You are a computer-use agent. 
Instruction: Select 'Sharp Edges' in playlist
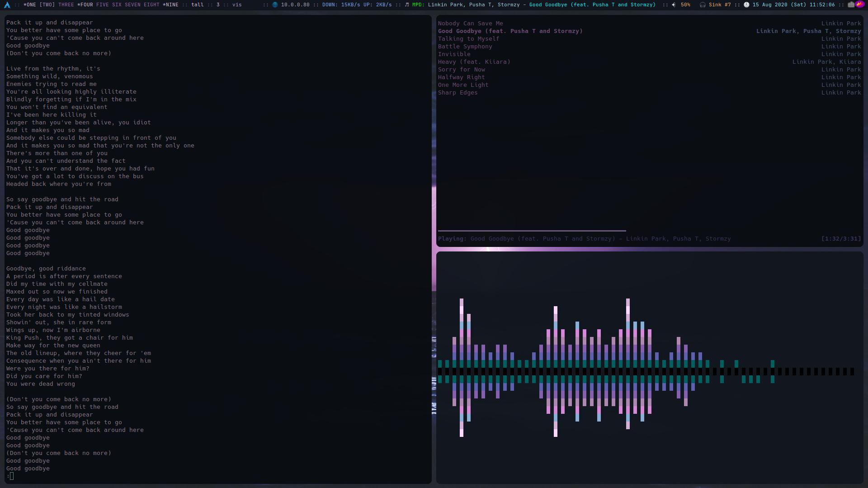point(650,93)
